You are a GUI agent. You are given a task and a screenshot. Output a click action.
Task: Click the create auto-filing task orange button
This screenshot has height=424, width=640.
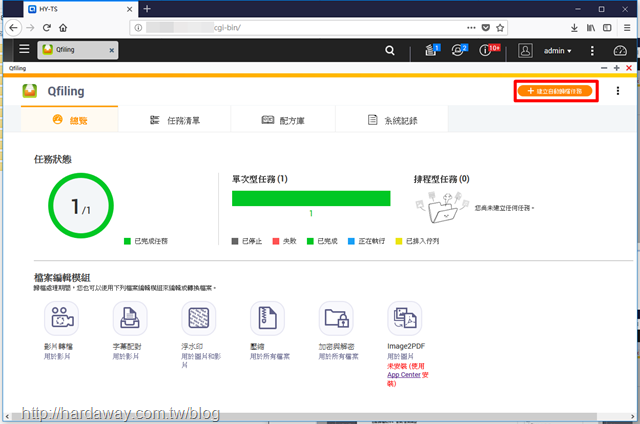pyautogui.click(x=555, y=91)
